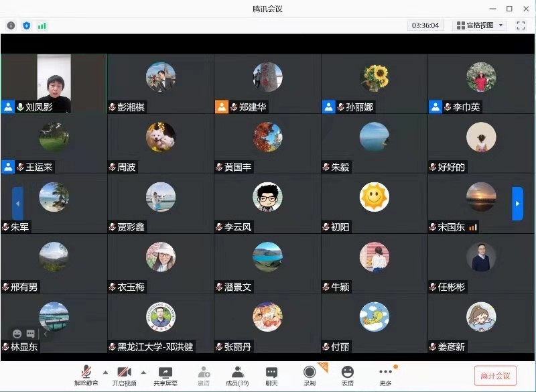Click the 邀请 invite item
This screenshot has height=392, width=536.
(203, 376)
